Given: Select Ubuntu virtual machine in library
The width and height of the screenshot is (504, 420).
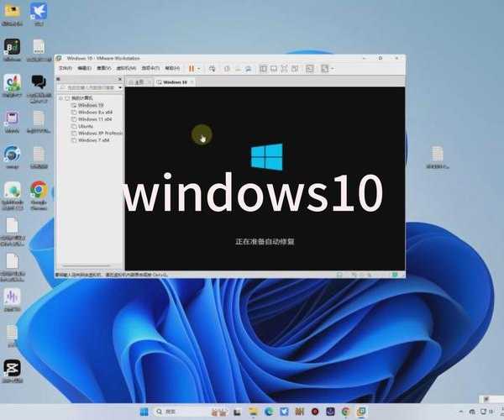Looking at the screenshot, I should point(85,125).
